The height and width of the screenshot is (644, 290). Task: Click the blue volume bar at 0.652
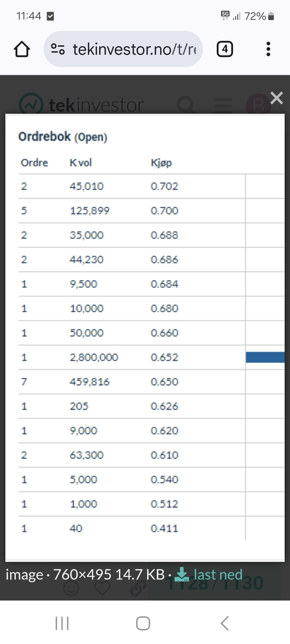coord(265,357)
